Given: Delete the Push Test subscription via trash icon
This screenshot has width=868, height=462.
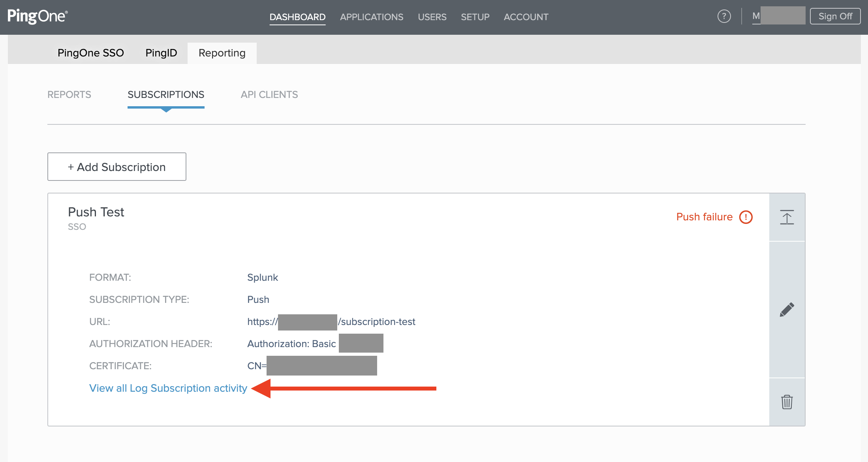Looking at the screenshot, I should [x=787, y=402].
